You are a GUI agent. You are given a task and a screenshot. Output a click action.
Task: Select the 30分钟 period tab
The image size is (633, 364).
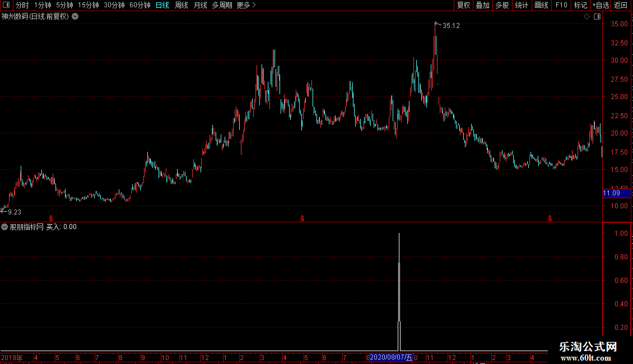(114, 5)
